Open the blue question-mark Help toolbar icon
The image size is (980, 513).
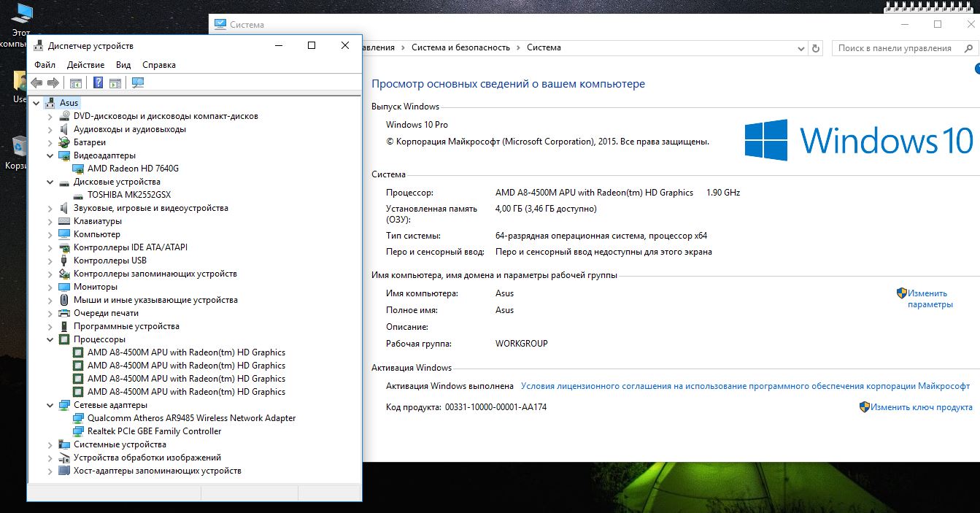tap(99, 82)
